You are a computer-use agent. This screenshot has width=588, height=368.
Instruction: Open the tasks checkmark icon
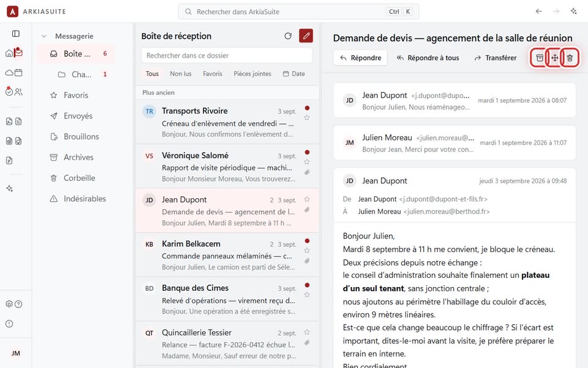tap(9, 91)
